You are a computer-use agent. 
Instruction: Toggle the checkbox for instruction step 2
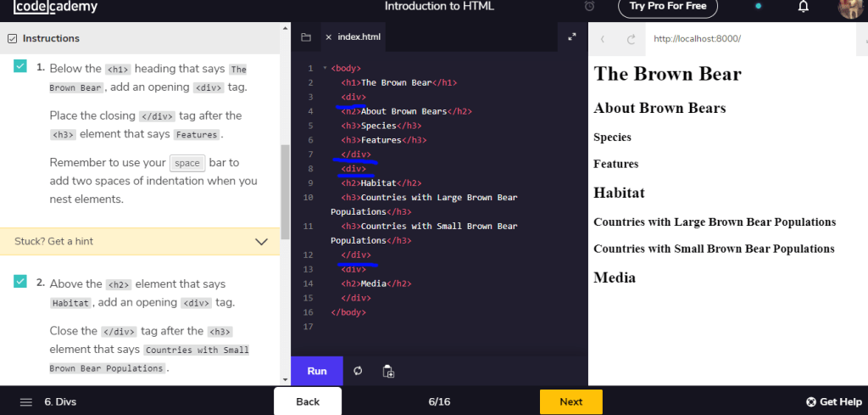(x=20, y=282)
